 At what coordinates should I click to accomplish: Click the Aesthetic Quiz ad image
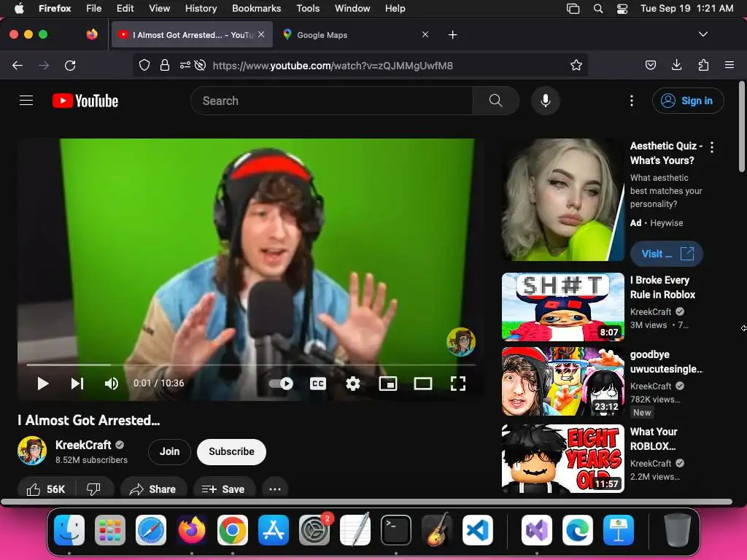point(562,200)
